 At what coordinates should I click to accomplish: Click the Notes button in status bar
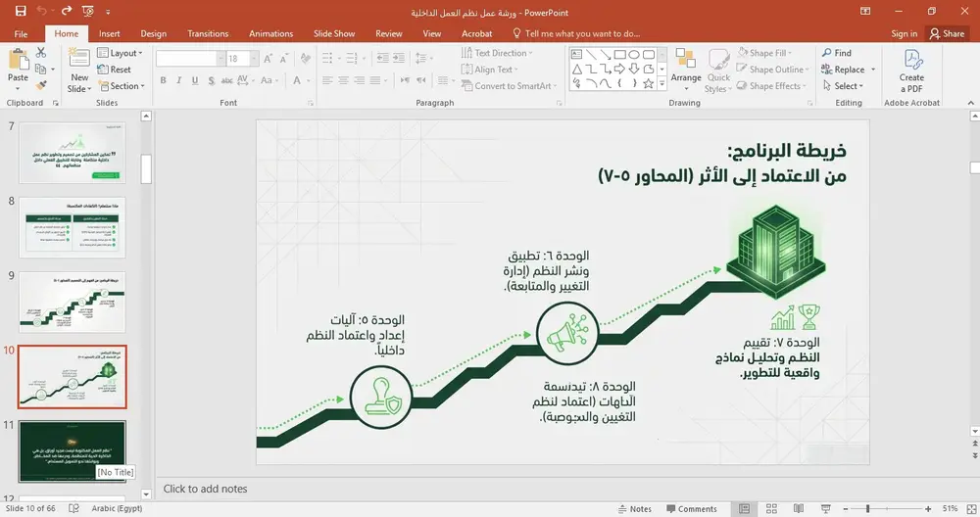pos(634,509)
